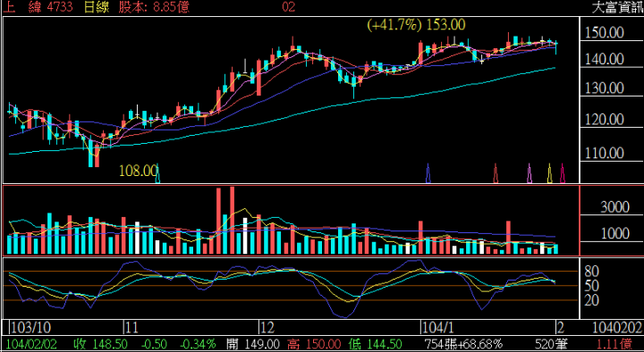Image resolution: width=644 pixels, height=352 pixels.
Task: Click the 大富資訊 provider label
Action: pyautogui.click(x=618, y=7)
